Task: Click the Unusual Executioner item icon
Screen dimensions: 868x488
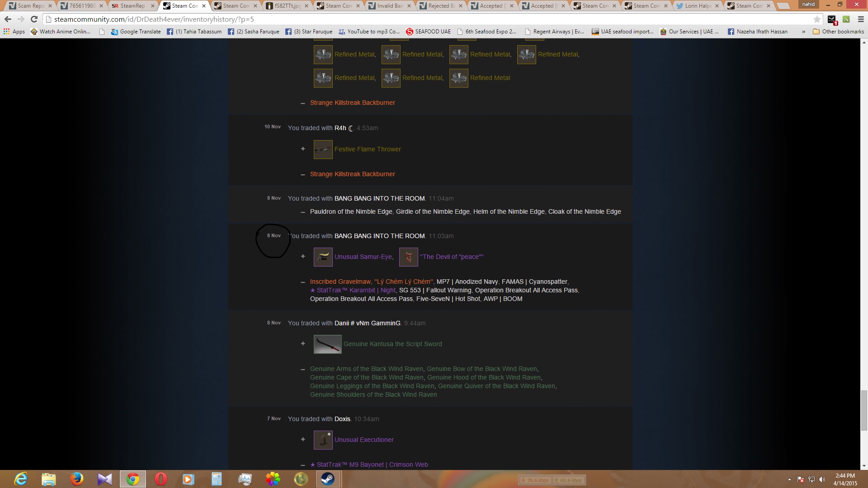Action: (x=323, y=440)
